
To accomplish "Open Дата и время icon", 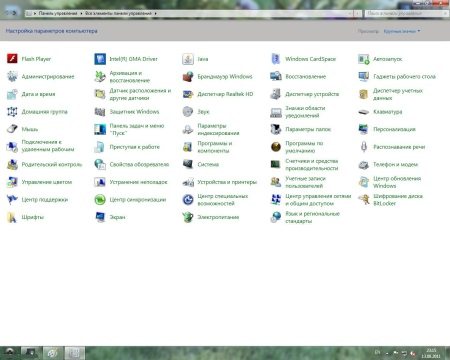I will pyautogui.click(x=12, y=94).
